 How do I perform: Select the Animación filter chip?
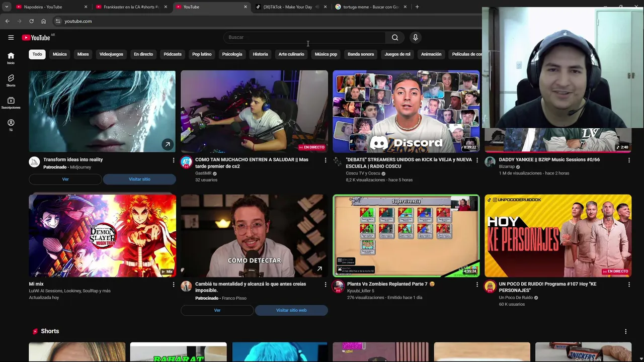point(431,54)
